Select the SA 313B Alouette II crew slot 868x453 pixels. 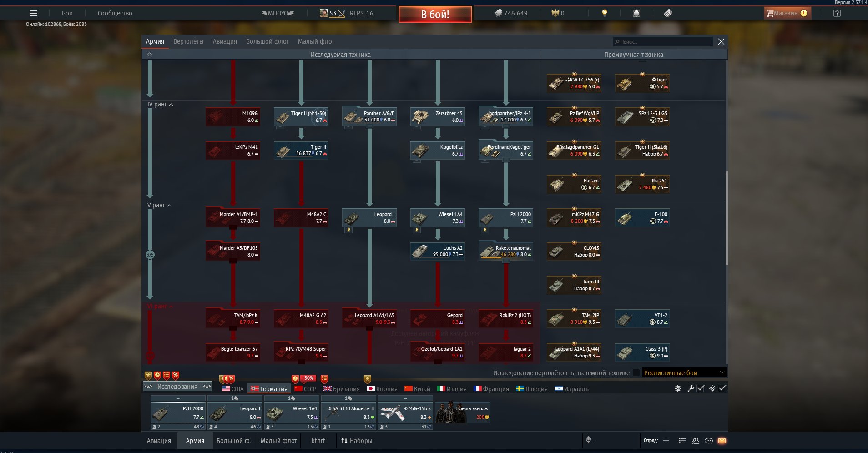point(348,413)
